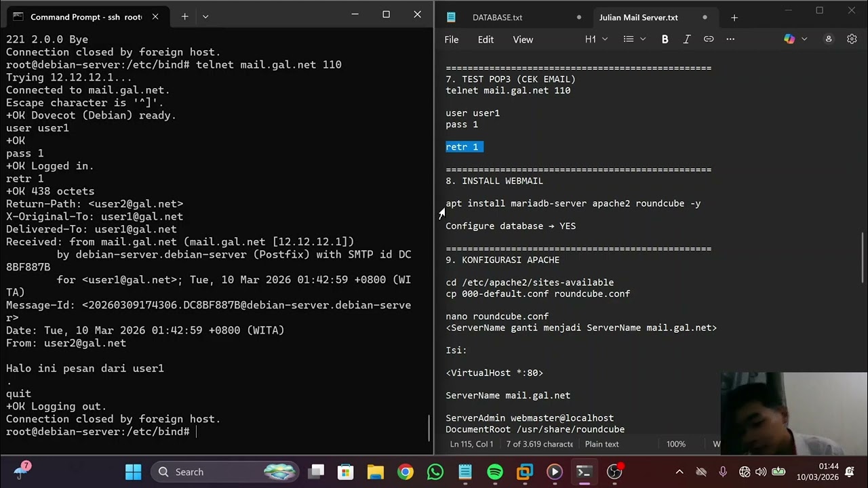Open the weather widget on the taskbar

click(x=22, y=471)
